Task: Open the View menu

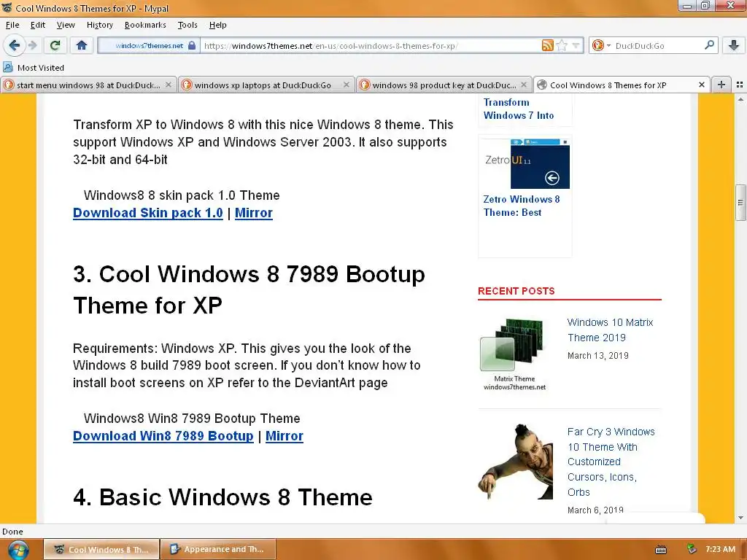Action: [x=66, y=26]
